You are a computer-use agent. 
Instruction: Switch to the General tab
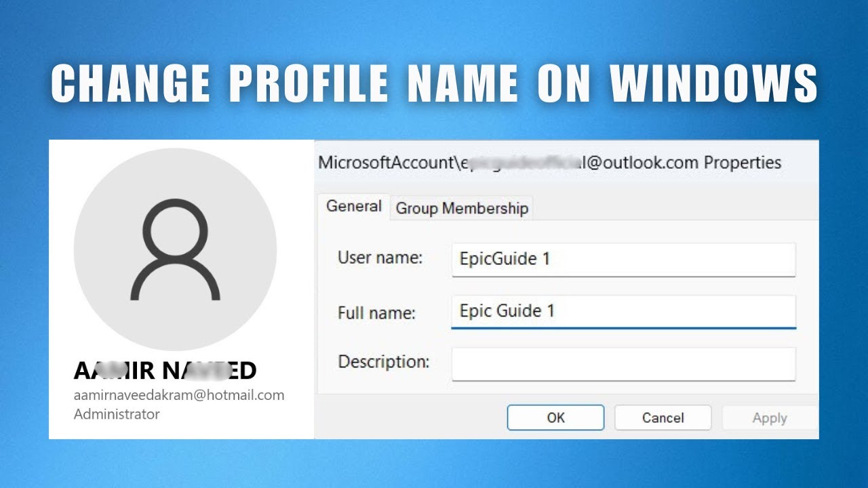353,206
